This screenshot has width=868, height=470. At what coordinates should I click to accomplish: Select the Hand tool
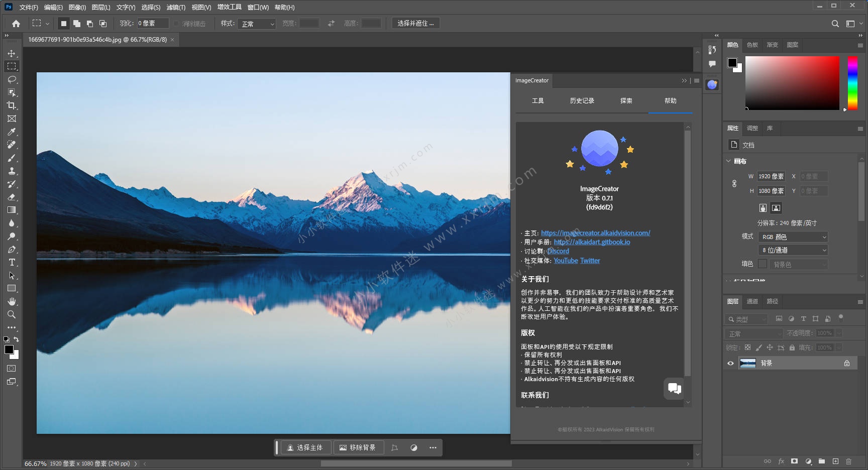click(12, 301)
